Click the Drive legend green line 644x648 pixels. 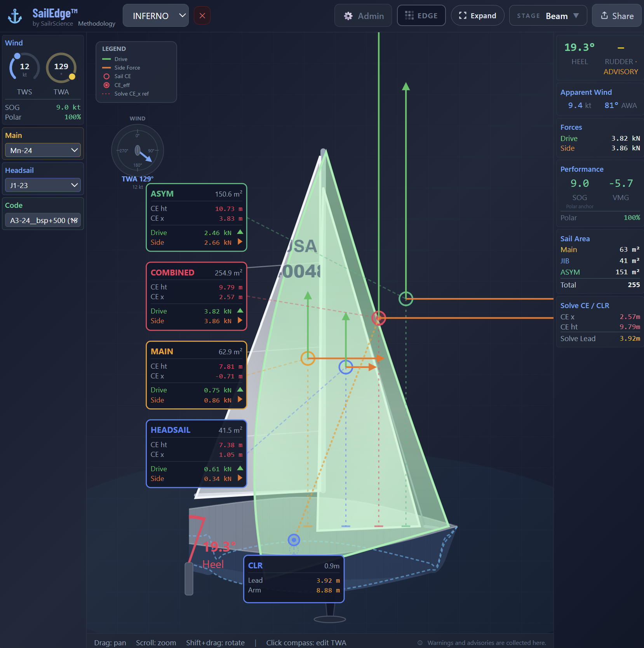click(106, 59)
